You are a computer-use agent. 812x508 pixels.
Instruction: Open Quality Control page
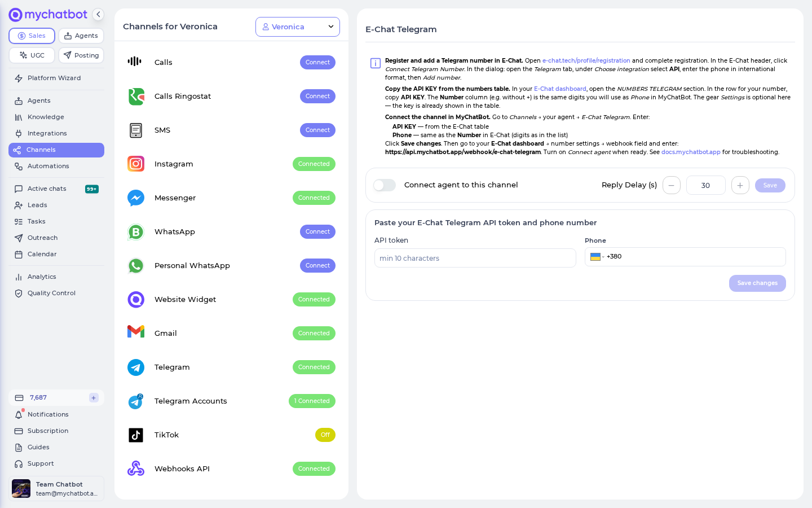[x=56, y=293]
